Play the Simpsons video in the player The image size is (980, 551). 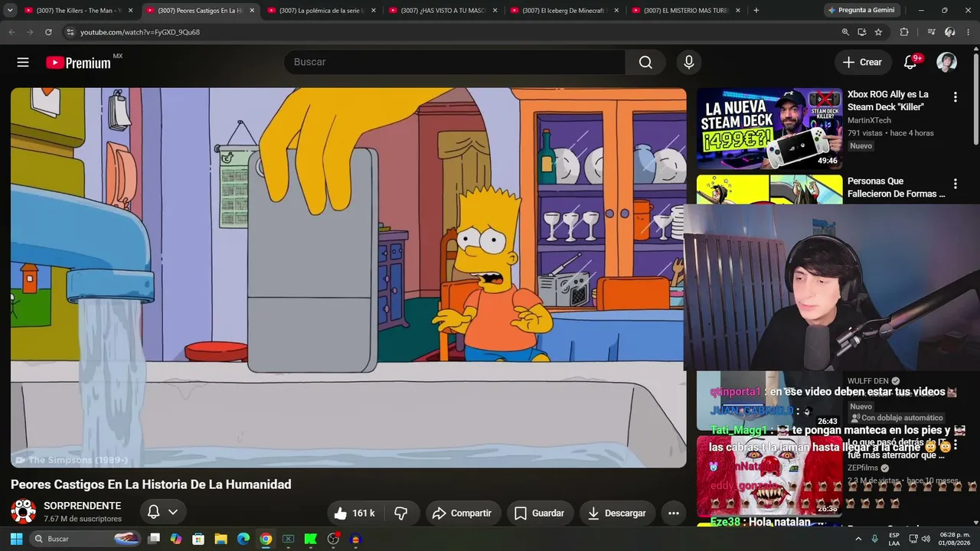point(348,277)
